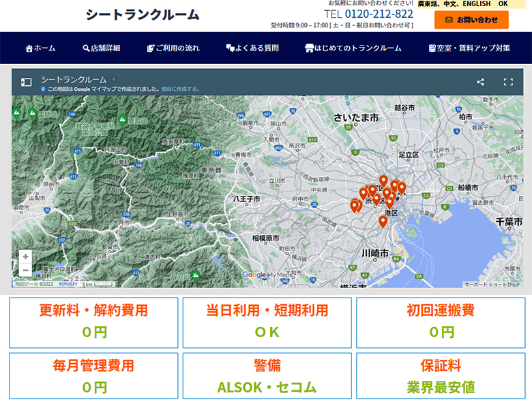Click the 八王子市 map label
The height and width of the screenshot is (402, 532).
pos(247,199)
